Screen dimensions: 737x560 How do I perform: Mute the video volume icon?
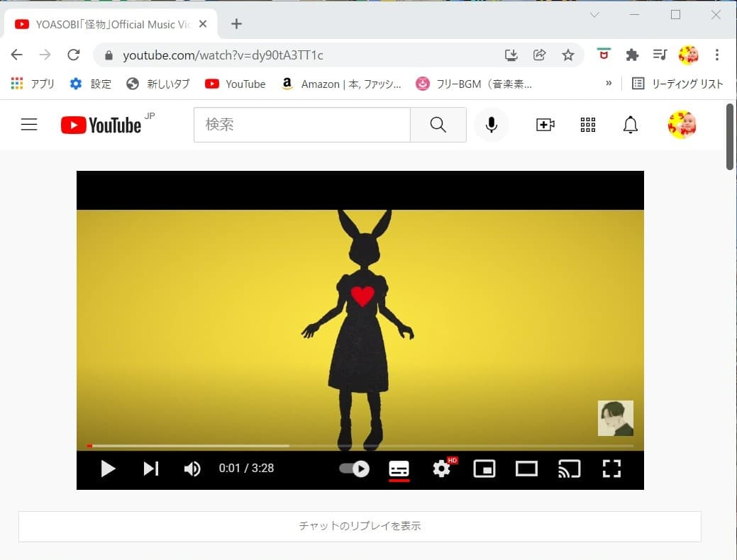pyautogui.click(x=192, y=469)
